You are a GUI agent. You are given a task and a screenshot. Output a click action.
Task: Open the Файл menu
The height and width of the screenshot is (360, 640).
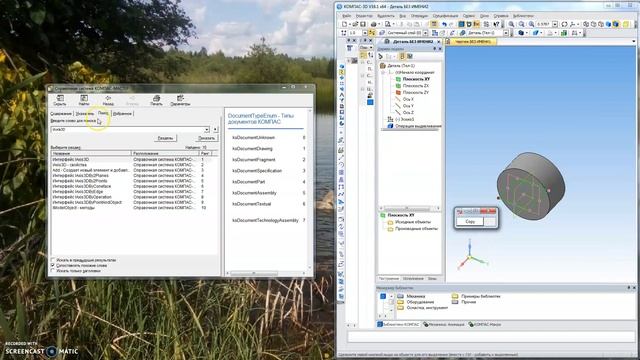click(347, 16)
